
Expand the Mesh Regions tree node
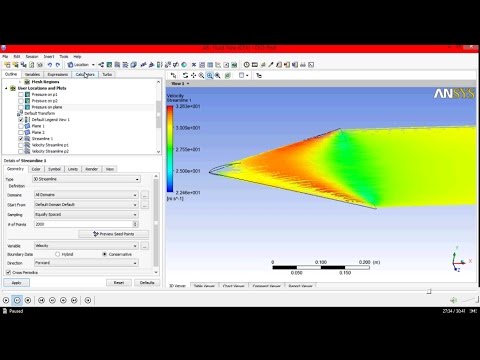pyautogui.click(x=20, y=82)
